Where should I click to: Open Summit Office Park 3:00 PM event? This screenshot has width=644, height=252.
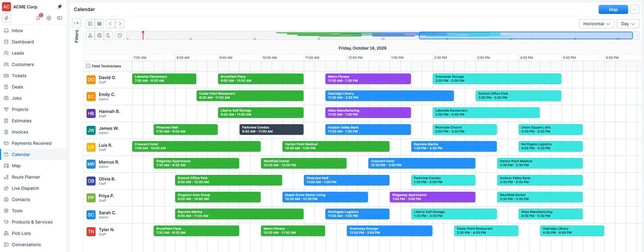click(518, 96)
